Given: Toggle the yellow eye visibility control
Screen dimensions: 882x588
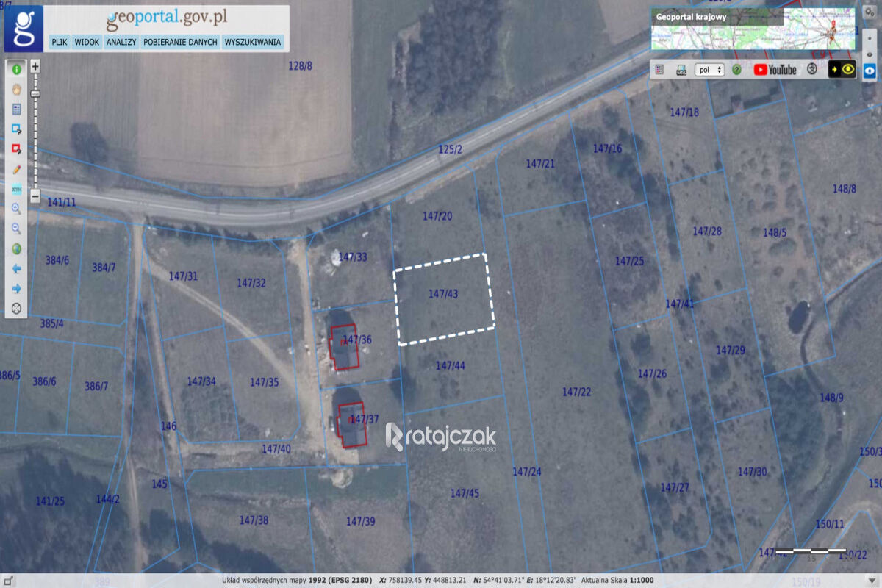Looking at the screenshot, I should 847,69.
